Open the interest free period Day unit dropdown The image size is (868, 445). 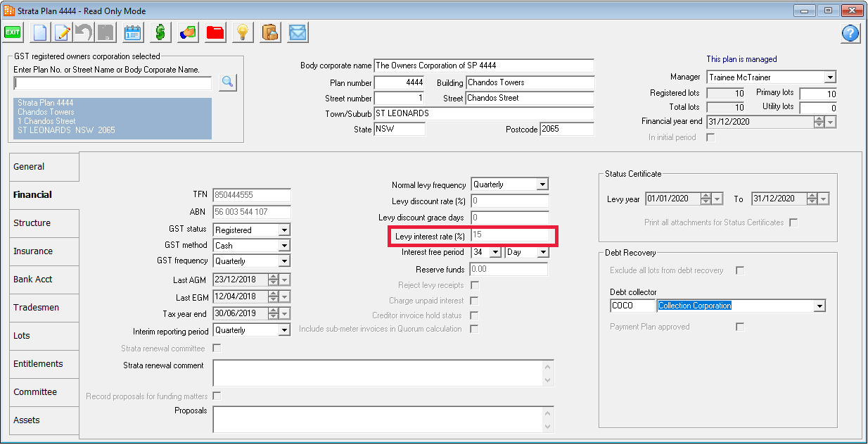coord(542,252)
